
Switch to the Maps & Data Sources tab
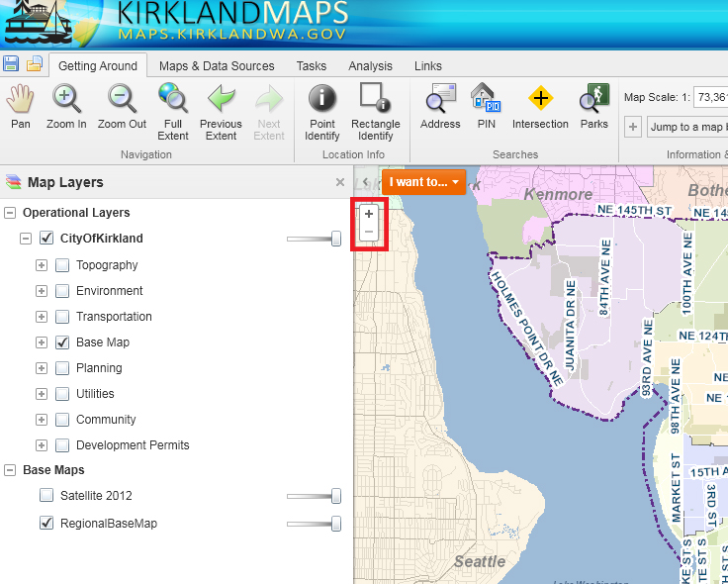217,66
